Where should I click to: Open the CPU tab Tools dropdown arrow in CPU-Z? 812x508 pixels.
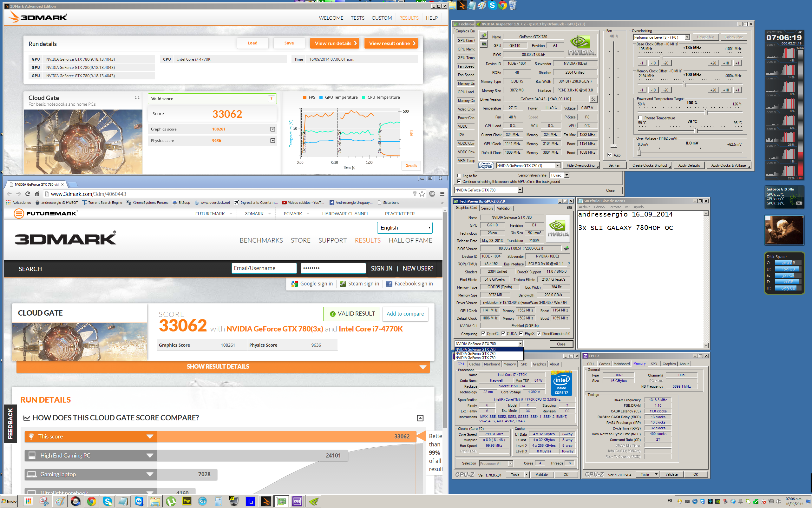[x=527, y=474]
